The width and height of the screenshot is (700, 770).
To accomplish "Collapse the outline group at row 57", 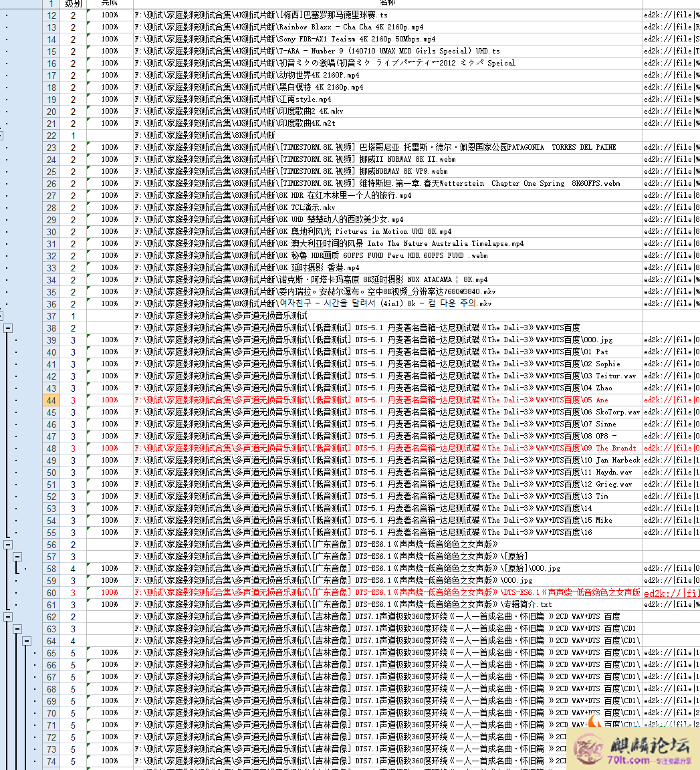I will click(17, 556).
